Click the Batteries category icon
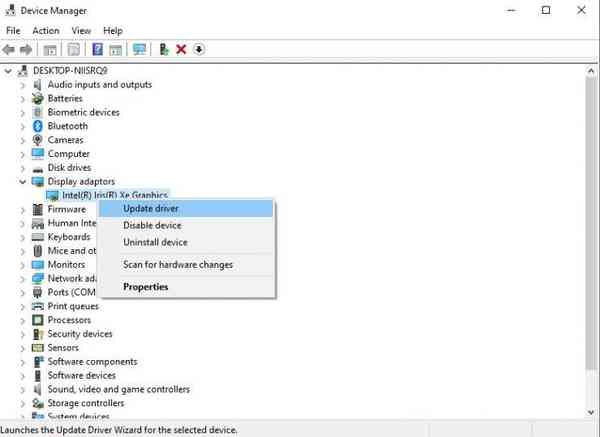The image size is (600, 437). 38,98
